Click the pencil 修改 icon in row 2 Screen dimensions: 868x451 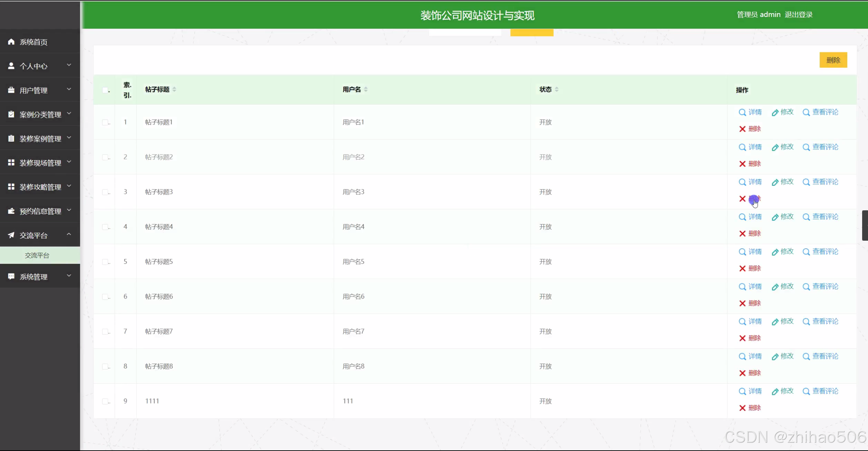[x=775, y=148]
